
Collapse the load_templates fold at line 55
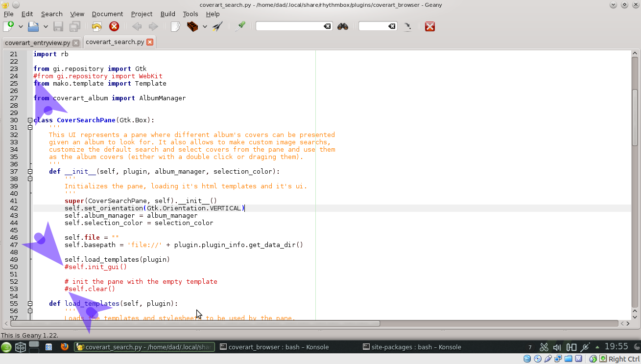[30, 303]
